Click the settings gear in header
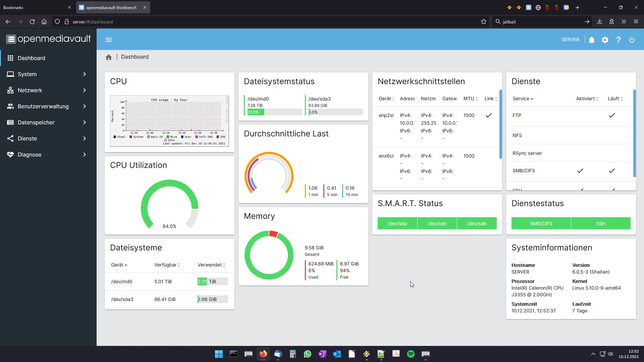Screen dimensions: 644x362 pyautogui.click(x=605, y=40)
